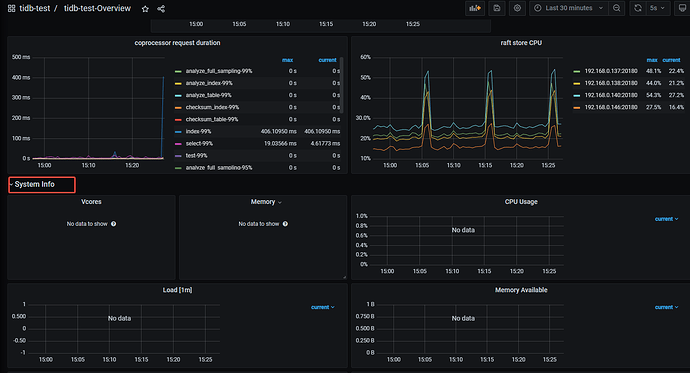Viewport: 690px width, 373px height.
Task: Open the Memory panel title menu
Action: click(x=266, y=202)
